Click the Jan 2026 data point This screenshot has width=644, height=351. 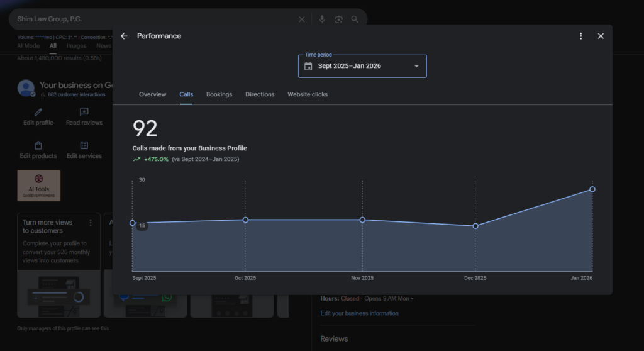pyautogui.click(x=592, y=189)
